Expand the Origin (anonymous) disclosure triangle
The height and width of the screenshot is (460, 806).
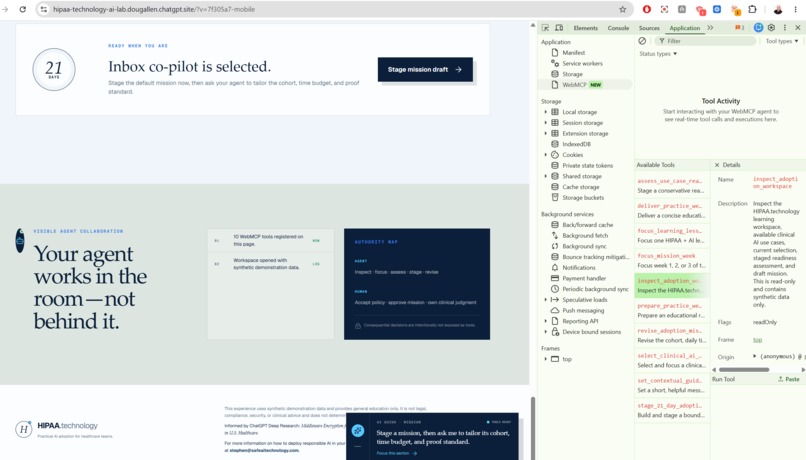[x=755, y=356]
